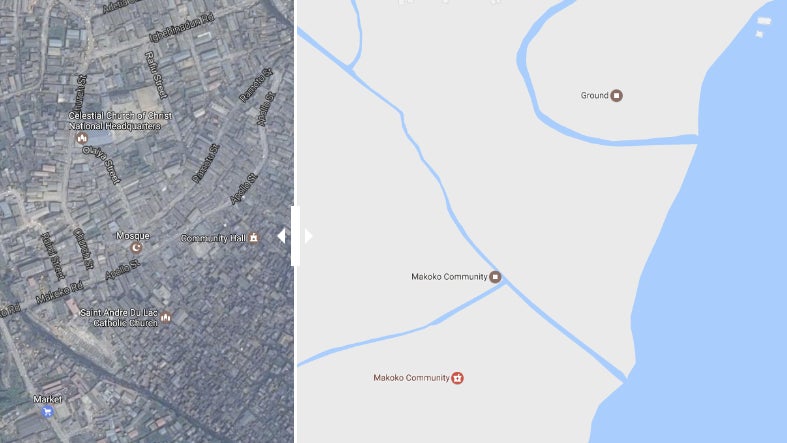Screen dimensions: 787x443
Task: Click the Celestial Church of Christ place icon
Action: click(81, 138)
